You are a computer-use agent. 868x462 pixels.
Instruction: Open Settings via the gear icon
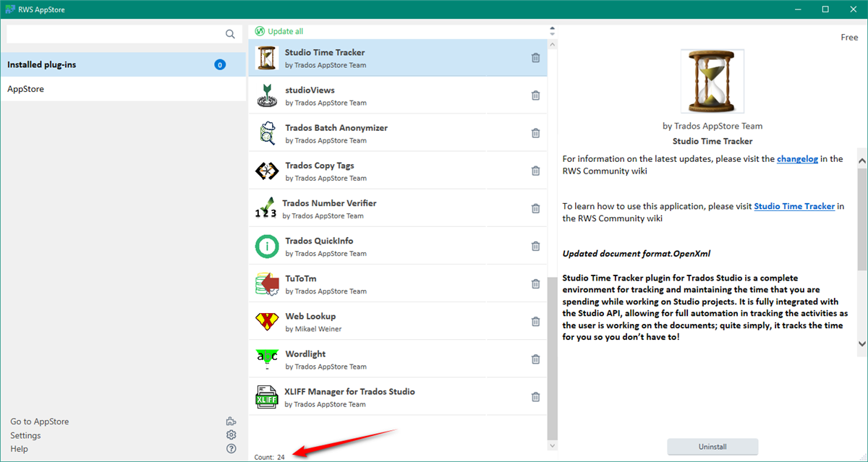point(231,435)
